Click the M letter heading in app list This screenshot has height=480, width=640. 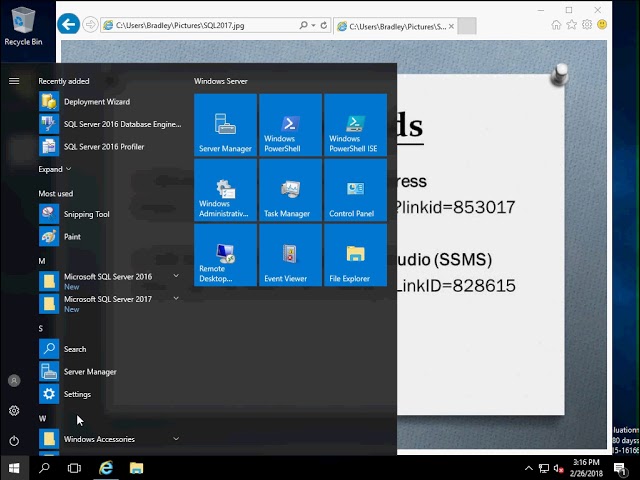[x=42, y=261]
